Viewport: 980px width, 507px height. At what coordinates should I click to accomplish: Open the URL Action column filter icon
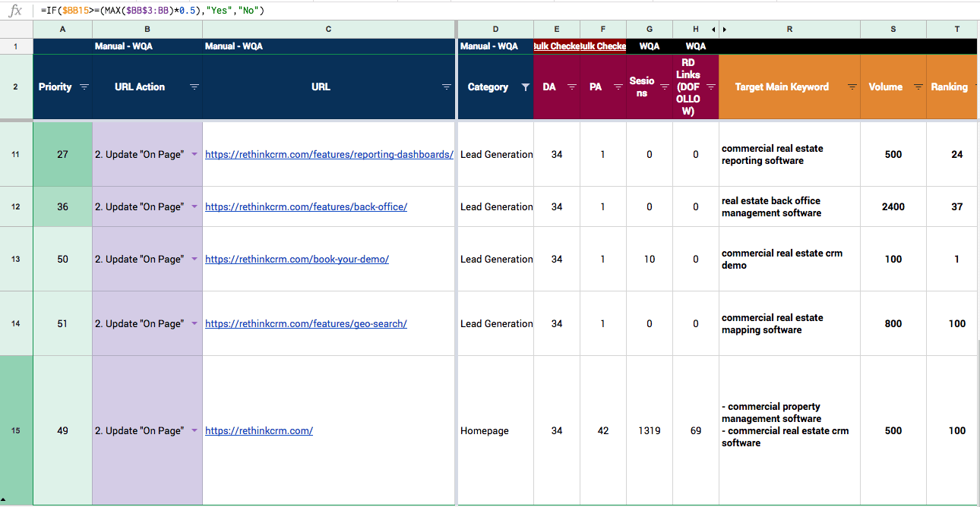(x=194, y=87)
